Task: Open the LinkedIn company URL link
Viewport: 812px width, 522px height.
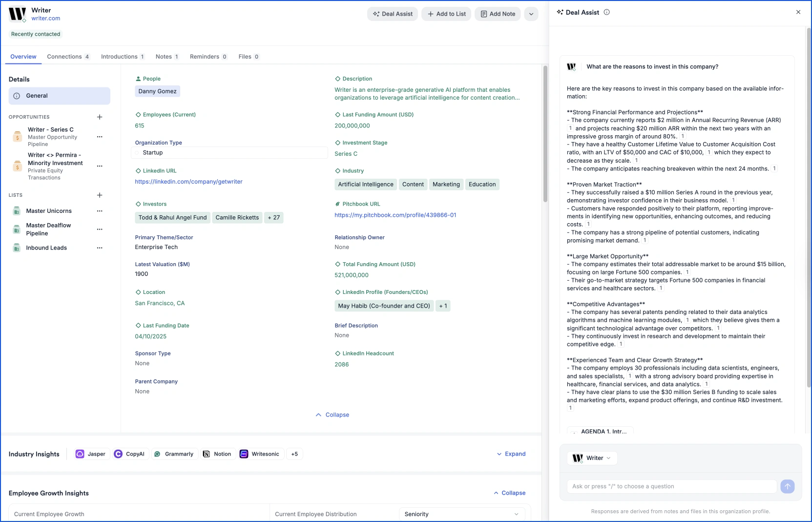Action: [x=188, y=182]
